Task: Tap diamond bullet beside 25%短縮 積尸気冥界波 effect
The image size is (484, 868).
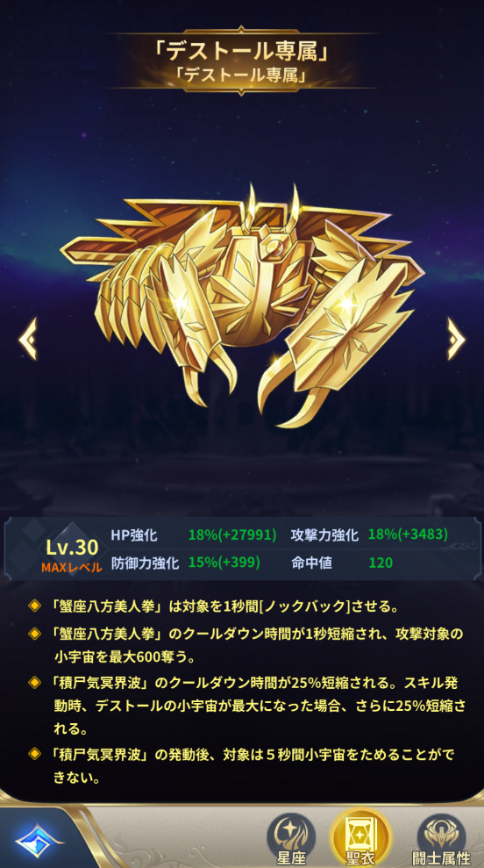Action: pyautogui.click(x=34, y=680)
